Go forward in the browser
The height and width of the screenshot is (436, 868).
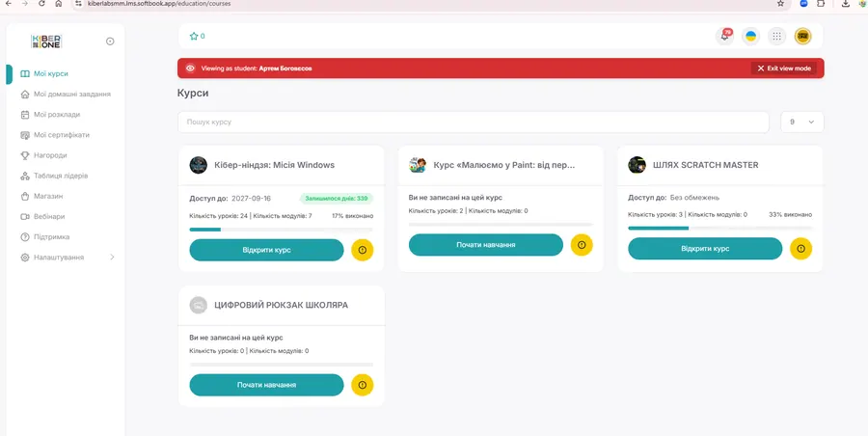(x=24, y=3)
